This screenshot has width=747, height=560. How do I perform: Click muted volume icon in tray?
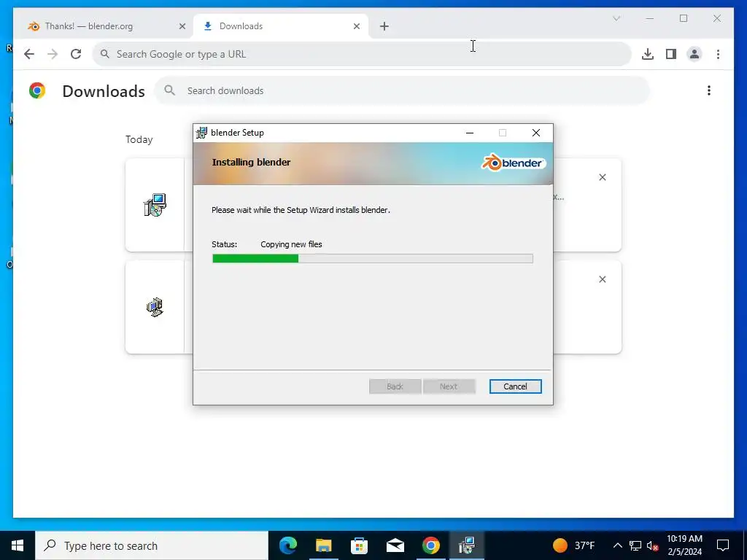(652, 545)
